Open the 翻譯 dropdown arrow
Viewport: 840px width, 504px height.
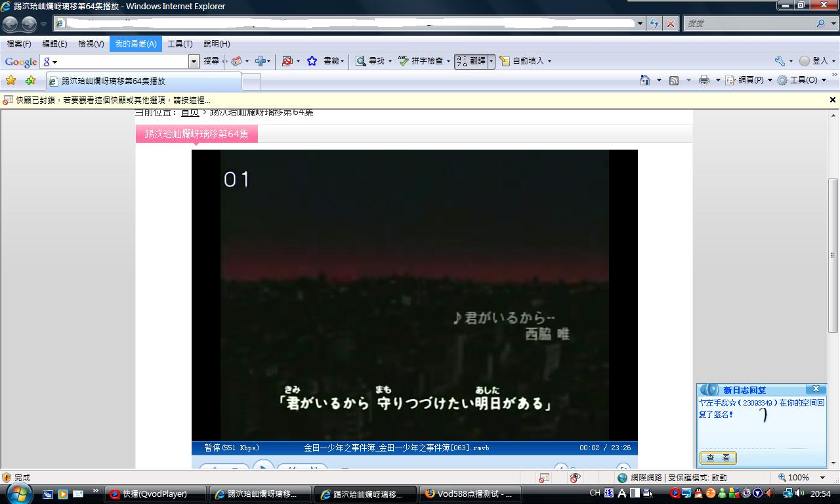pos(492,61)
